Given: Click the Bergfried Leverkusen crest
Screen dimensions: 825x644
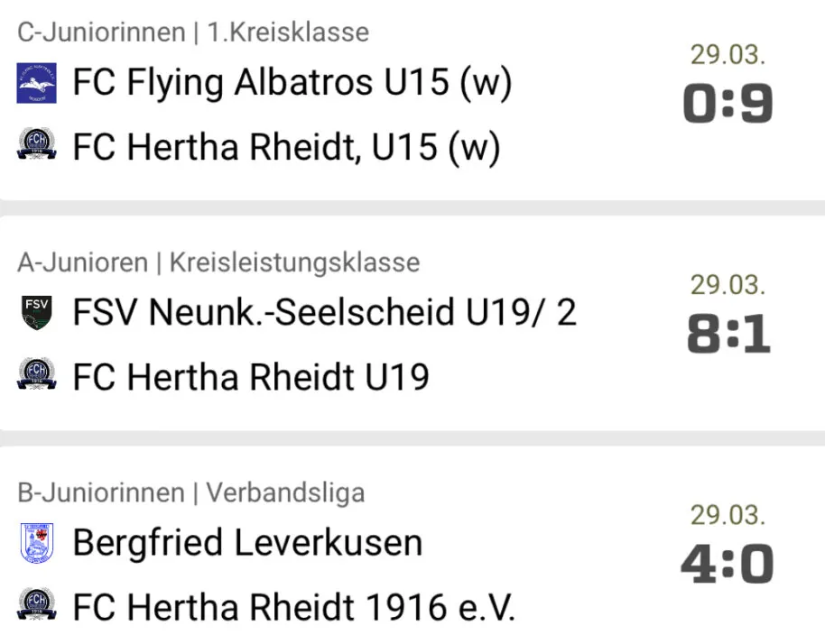Looking at the screenshot, I should click(36, 543).
